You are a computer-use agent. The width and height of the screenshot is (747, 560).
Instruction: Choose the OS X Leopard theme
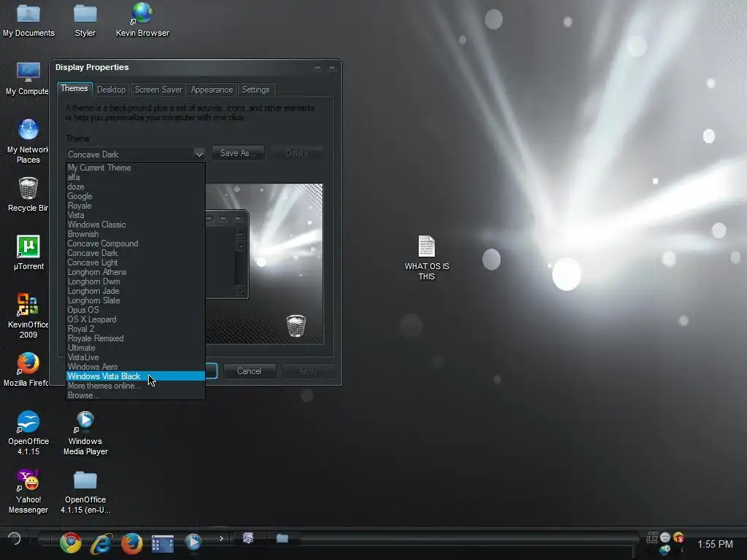(x=135, y=319)
